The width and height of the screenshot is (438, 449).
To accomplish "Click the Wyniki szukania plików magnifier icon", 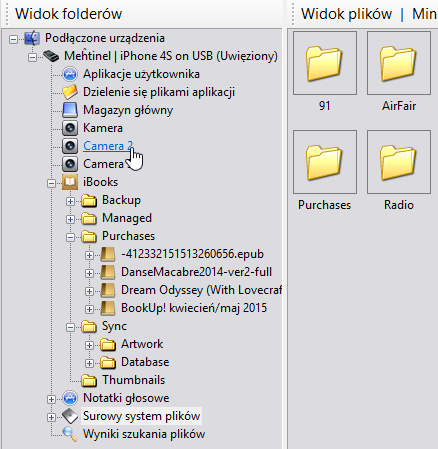I will point(70,434).
